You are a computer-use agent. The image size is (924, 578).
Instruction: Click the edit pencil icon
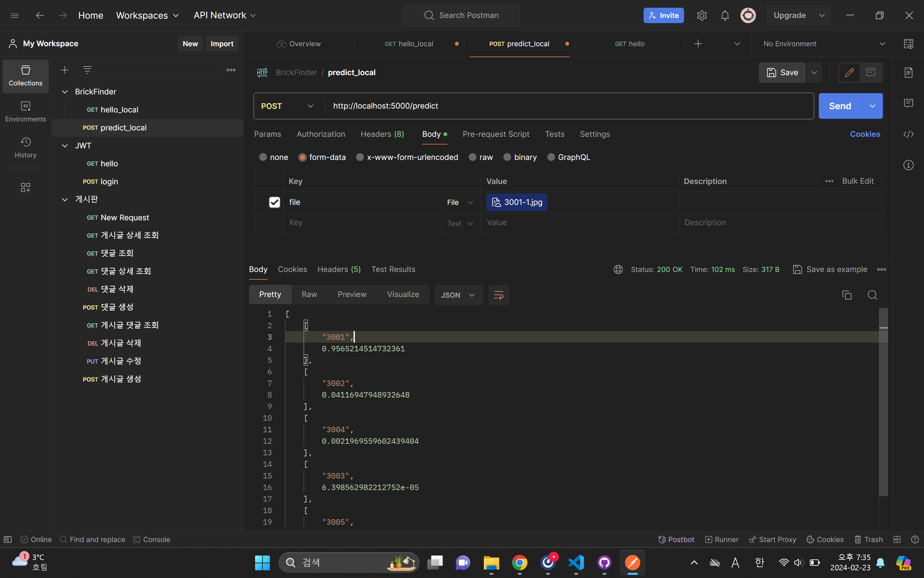click(849, 72)
